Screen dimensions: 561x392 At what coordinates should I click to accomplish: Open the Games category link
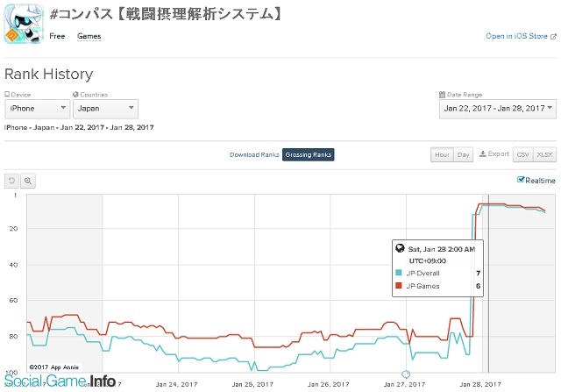pyautogui.click(x=89, y=36)
